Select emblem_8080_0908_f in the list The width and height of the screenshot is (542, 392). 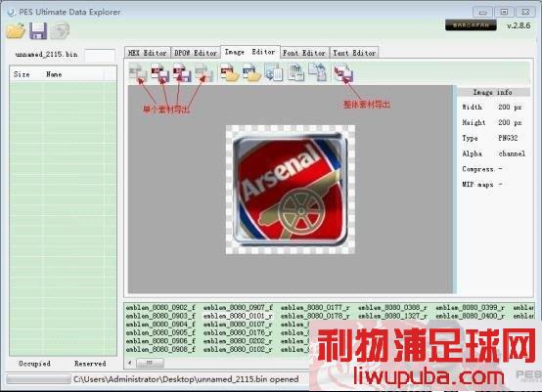(160, 349)
